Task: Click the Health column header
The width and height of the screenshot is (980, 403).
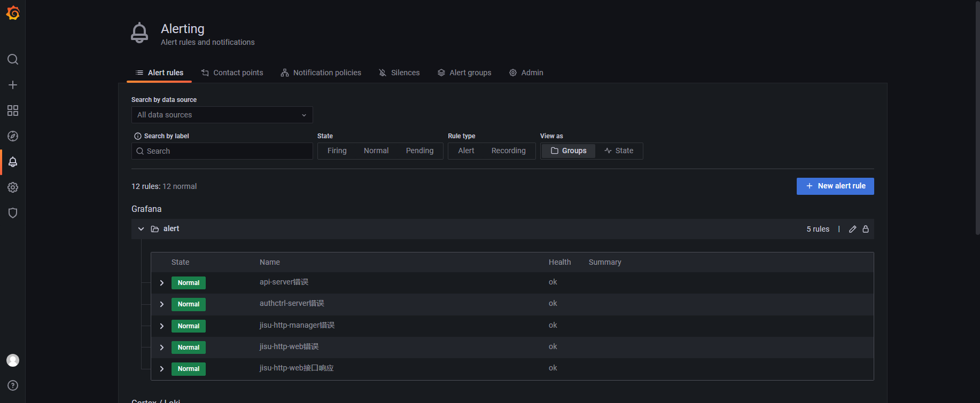Action: pos(559,262)
